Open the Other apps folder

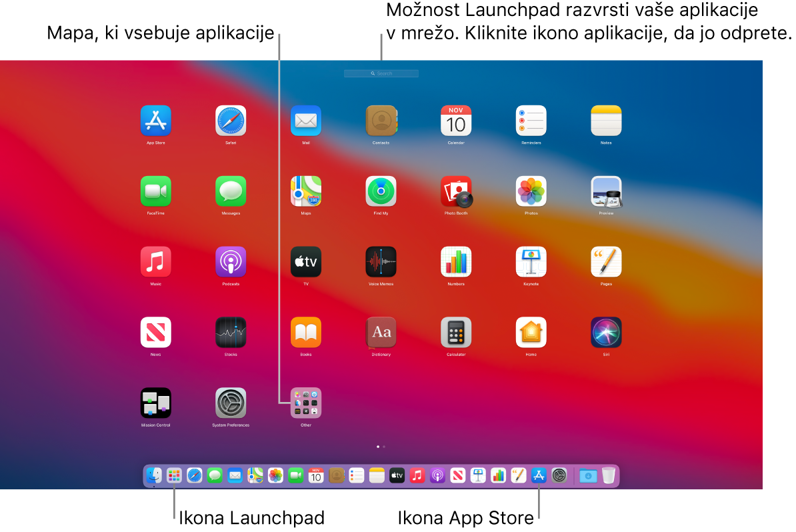(x=305, y=403)
